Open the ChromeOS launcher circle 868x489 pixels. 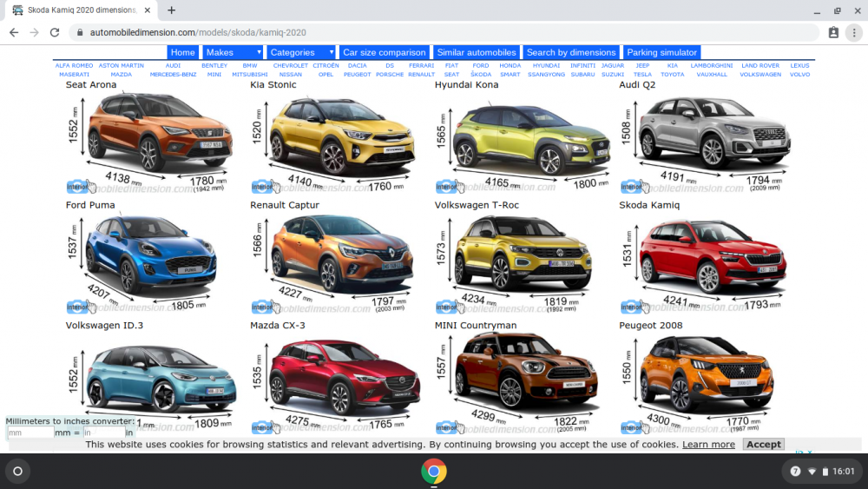click(17, 472)
